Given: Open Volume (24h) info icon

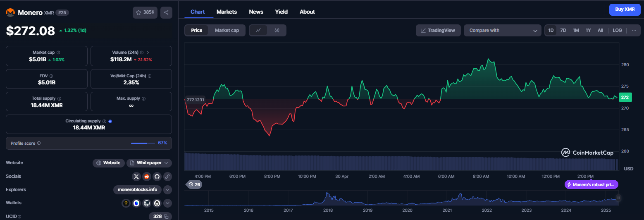Looking at the screenshot, I should (x=142, y=53).
